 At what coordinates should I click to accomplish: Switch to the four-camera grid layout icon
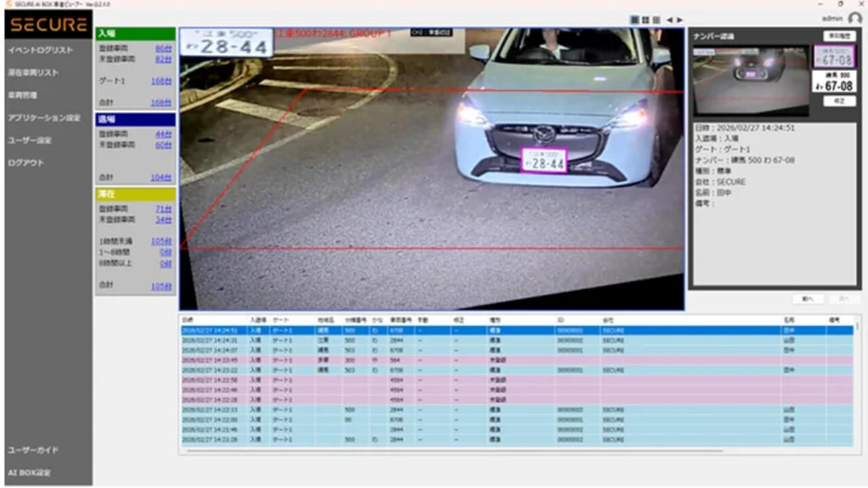coord(646,20)
